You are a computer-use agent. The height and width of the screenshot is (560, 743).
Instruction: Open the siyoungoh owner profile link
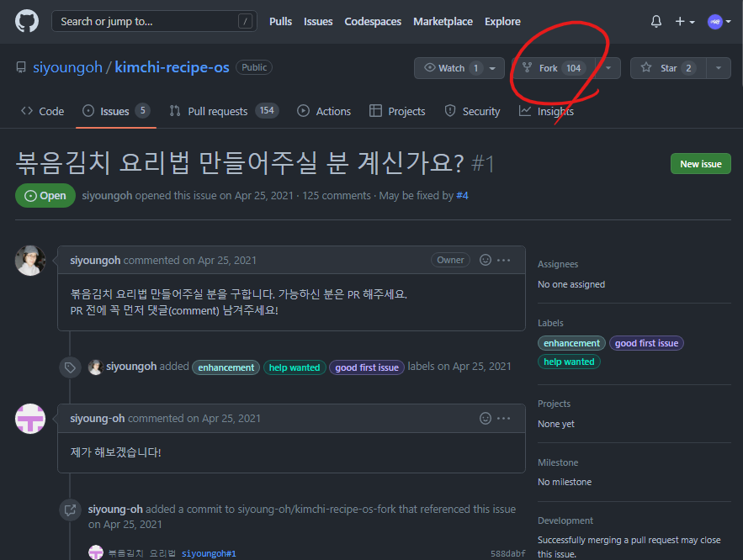[68, 67]
